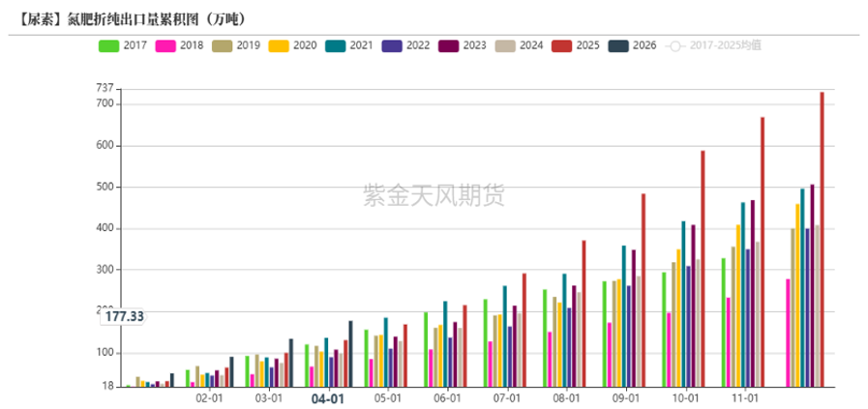868x409 pixels.
Task: Select the yellow 2020 bar above 11-01
Action: 738,307
